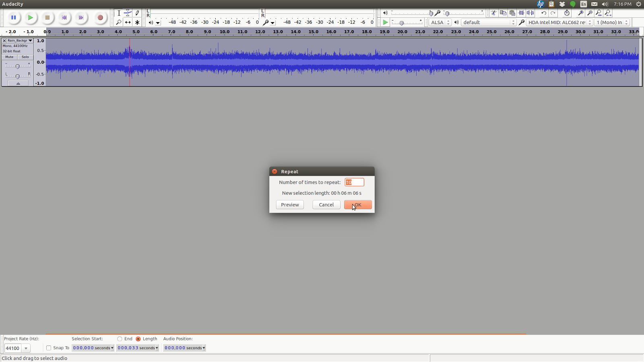Open the '1 (Mono) In' channels dropdown

pyautogui.click(x=612, y=23)
